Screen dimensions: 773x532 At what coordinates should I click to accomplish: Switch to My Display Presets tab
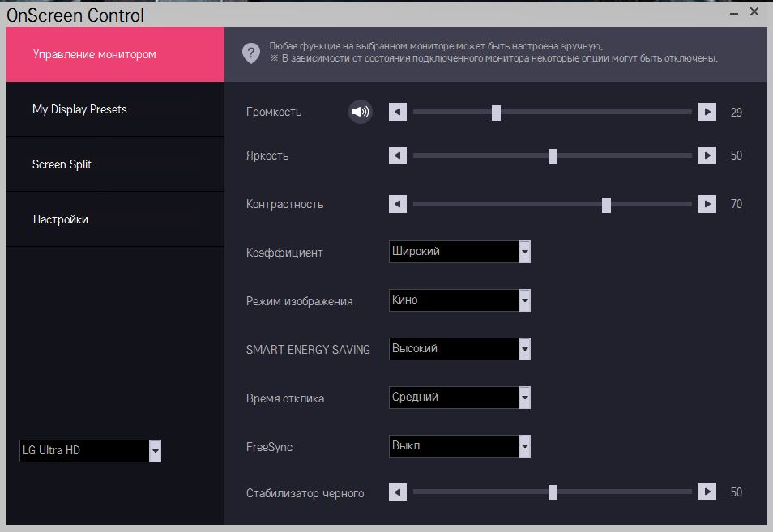point(79,109)
